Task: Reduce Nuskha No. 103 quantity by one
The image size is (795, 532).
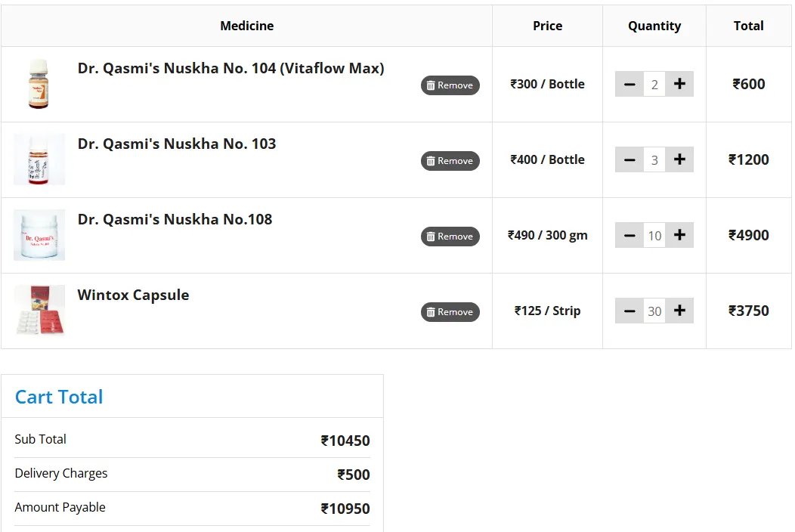Action: click(630, 159)
